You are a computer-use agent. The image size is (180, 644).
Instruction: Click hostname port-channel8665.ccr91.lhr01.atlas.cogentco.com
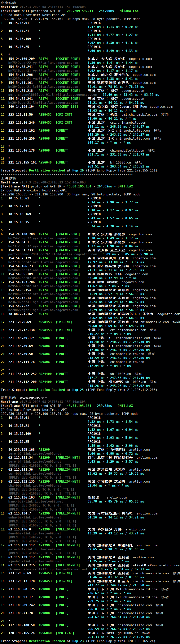tap(53, 95)
